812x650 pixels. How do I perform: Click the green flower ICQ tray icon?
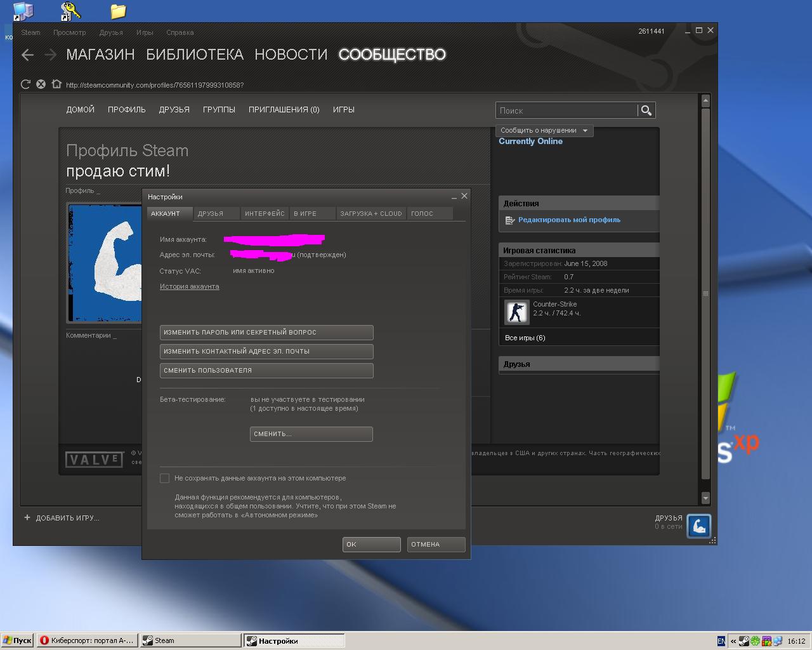pyautogui.click(x=755, y=641)
